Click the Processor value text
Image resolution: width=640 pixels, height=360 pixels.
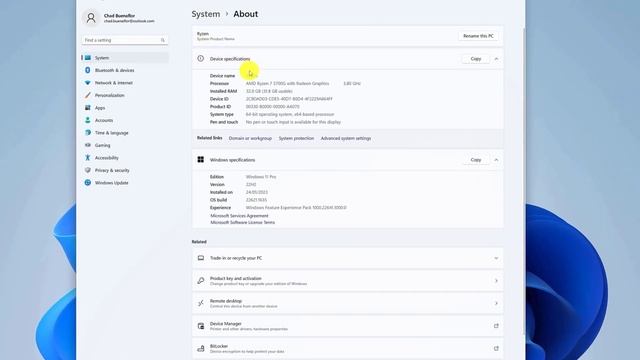click(303, 83)
